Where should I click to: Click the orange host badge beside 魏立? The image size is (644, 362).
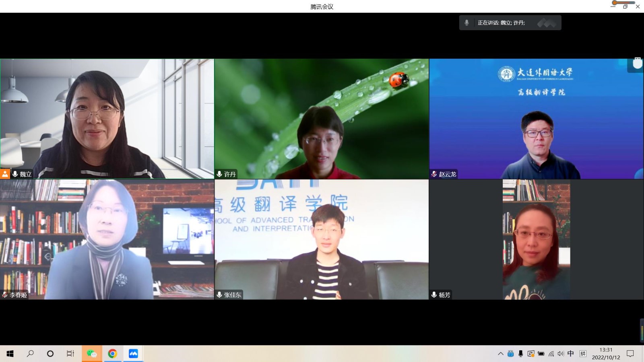click(5, 174)
